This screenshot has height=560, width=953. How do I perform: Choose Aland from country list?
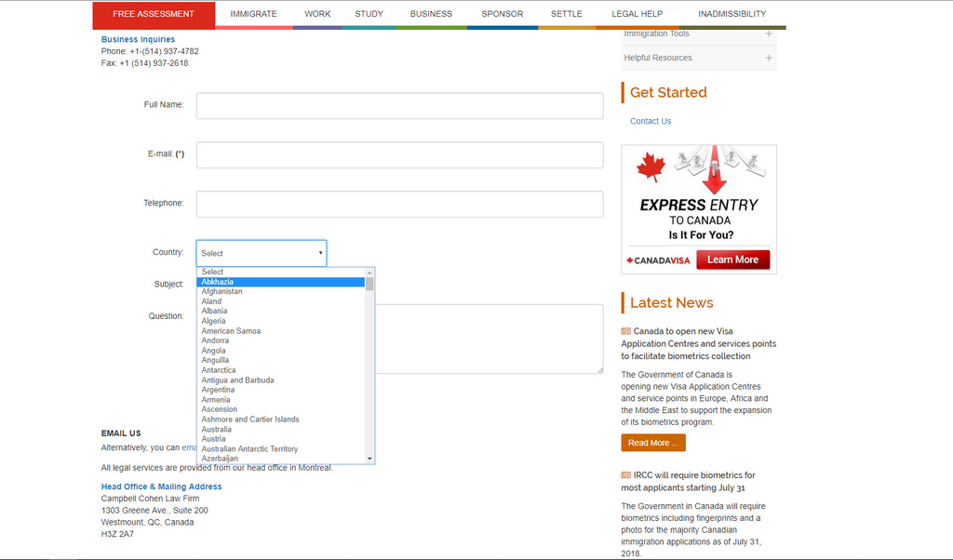pos(281,301)
